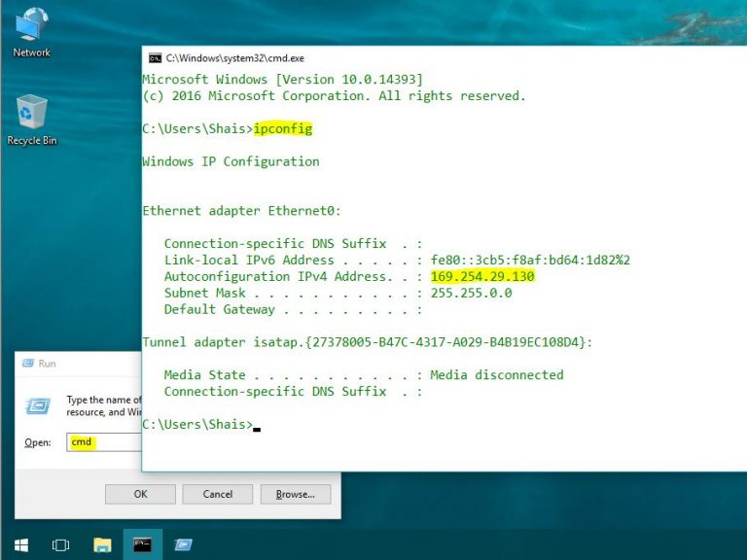This screenshot has height=560, width=747.
Task: Click the Microsoft Windows version line
Action: [x=282, y=79]
